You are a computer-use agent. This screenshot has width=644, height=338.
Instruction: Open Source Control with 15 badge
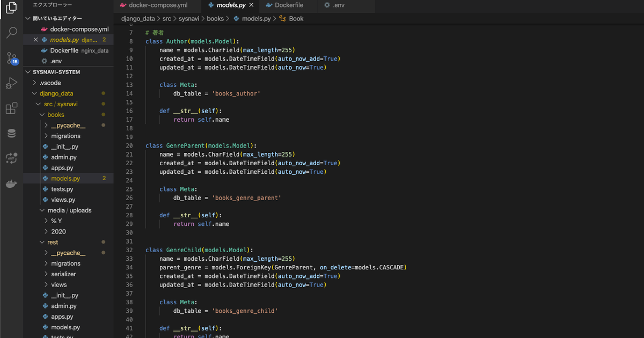click(11, 58)
